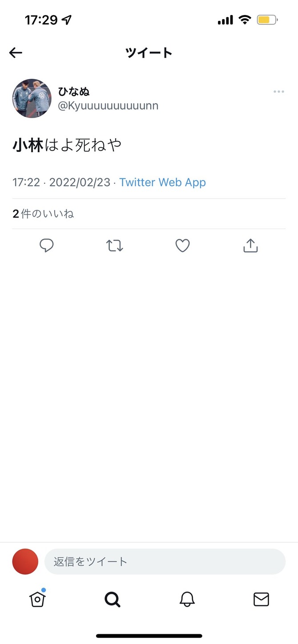Open ひなぬ profile picture
298x644 pixels.
(32, 99)
